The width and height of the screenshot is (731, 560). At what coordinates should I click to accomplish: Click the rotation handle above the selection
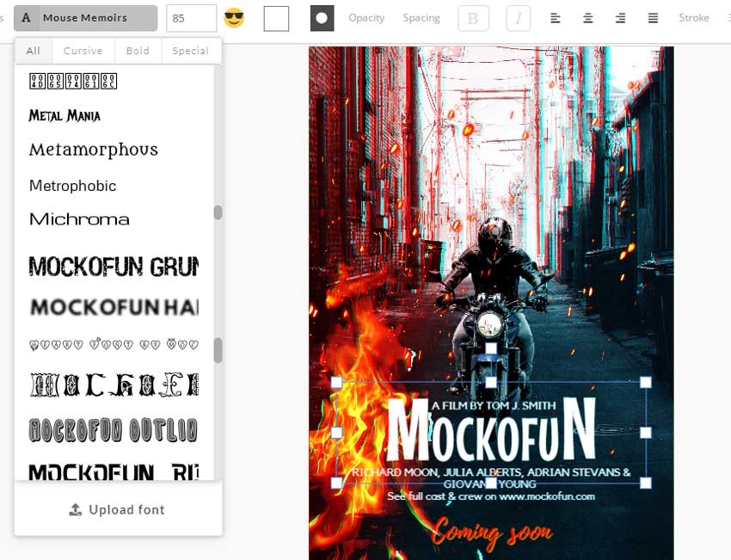[x=491, y=348]
